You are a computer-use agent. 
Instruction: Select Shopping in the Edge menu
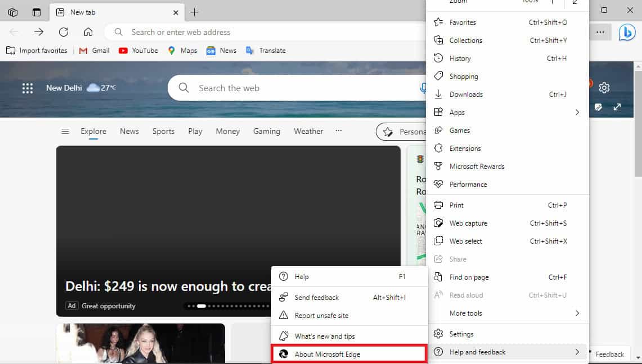point(507,76)
